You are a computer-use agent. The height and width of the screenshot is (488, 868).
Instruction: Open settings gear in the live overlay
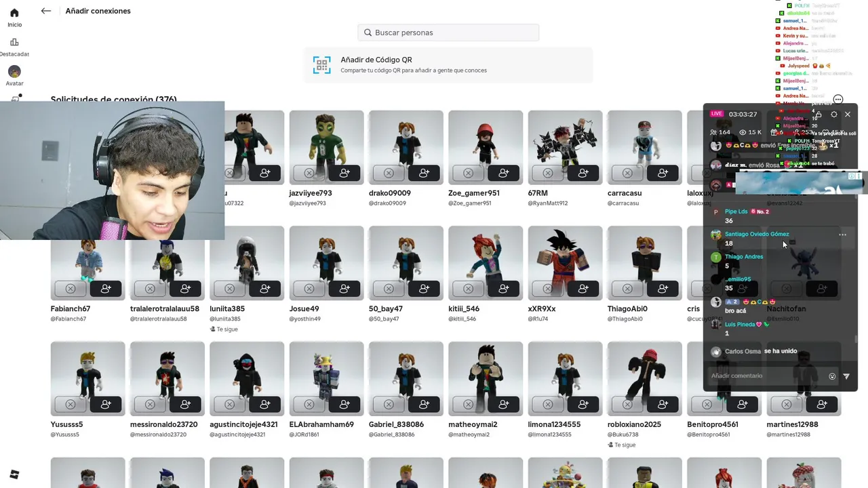[x=834, y=115]
